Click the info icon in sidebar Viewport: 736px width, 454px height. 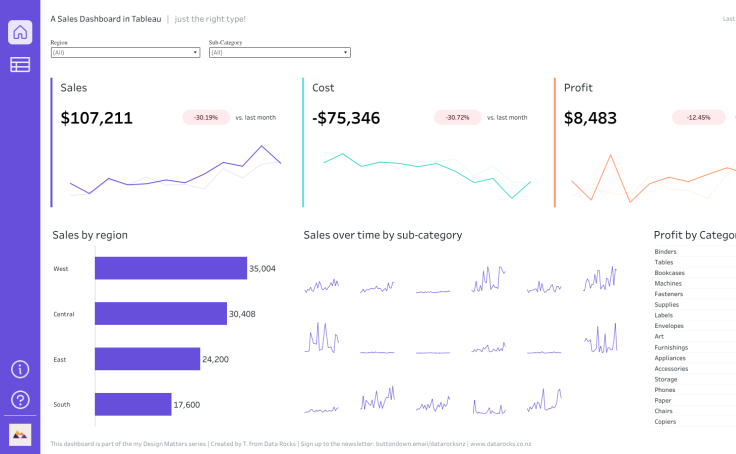point(20,369)
